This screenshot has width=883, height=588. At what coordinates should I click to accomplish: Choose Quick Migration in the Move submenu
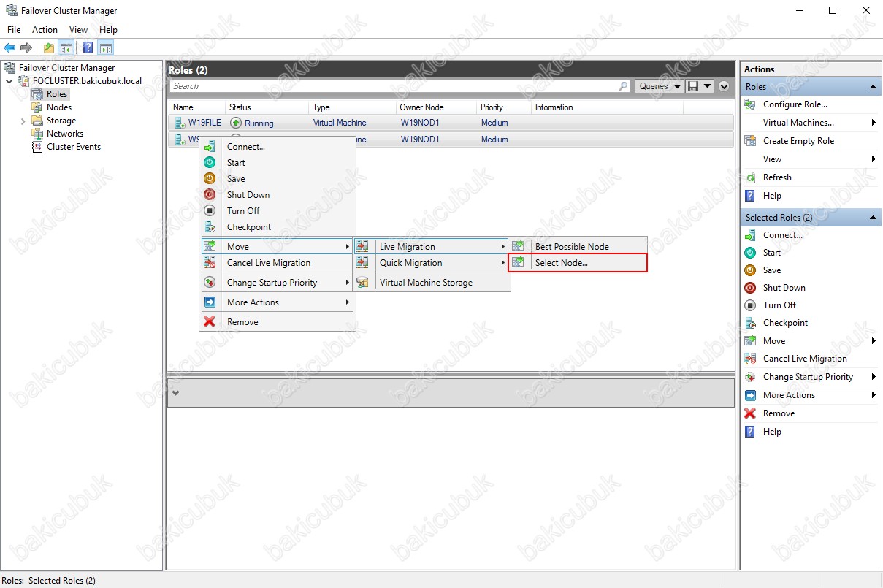(431, 263)
